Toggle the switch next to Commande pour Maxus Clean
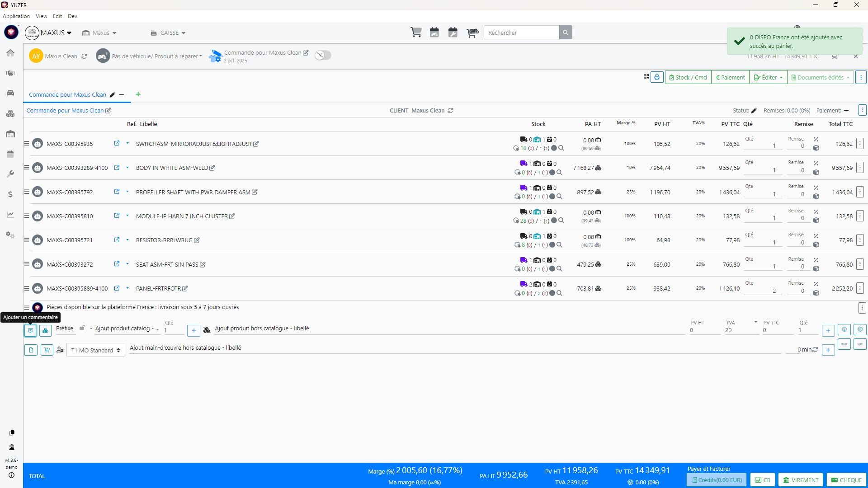The height and width of the screenshot is (488, 868). click(x=323, y=55)
